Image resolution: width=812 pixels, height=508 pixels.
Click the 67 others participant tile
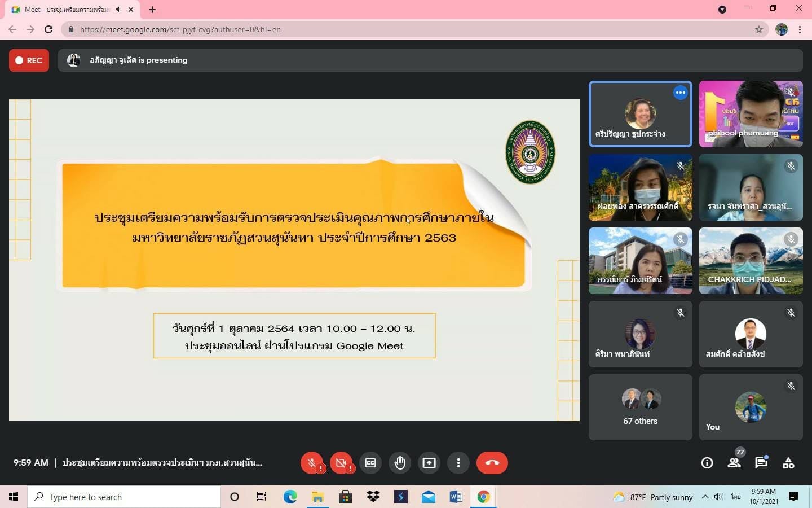[x=640, y=407]
